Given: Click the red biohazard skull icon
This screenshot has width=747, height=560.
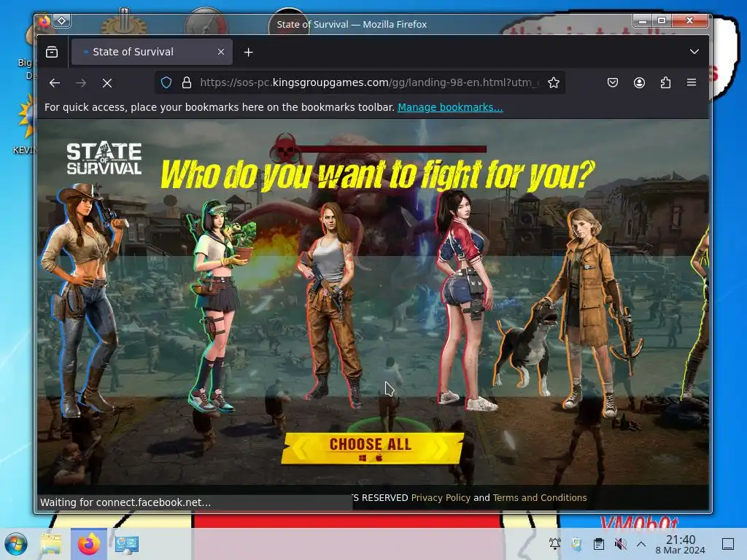Looking at the screenshot, I should [285, 149].
